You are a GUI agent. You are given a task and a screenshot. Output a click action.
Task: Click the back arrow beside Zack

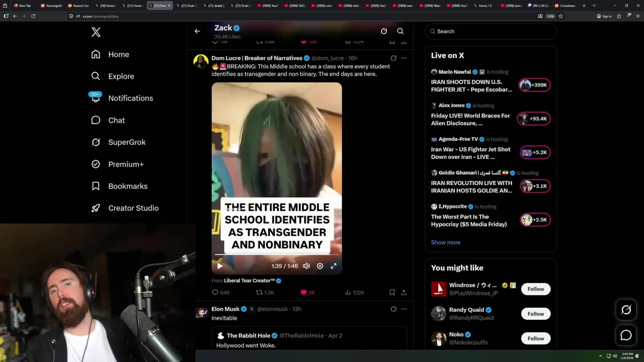point(197,31)
